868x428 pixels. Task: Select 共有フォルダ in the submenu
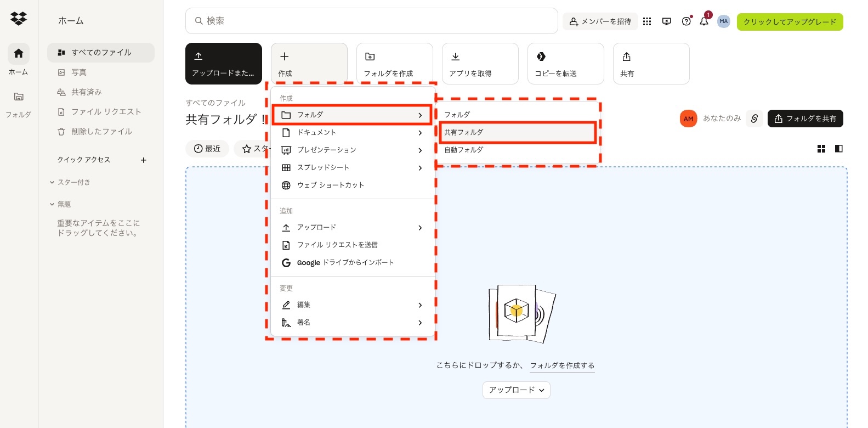tap(518, 132)
